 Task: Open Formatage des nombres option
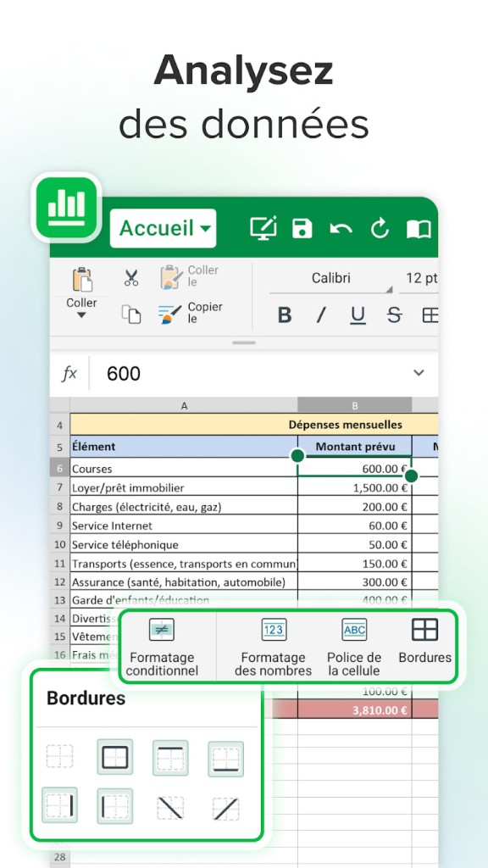pos(274,647)
